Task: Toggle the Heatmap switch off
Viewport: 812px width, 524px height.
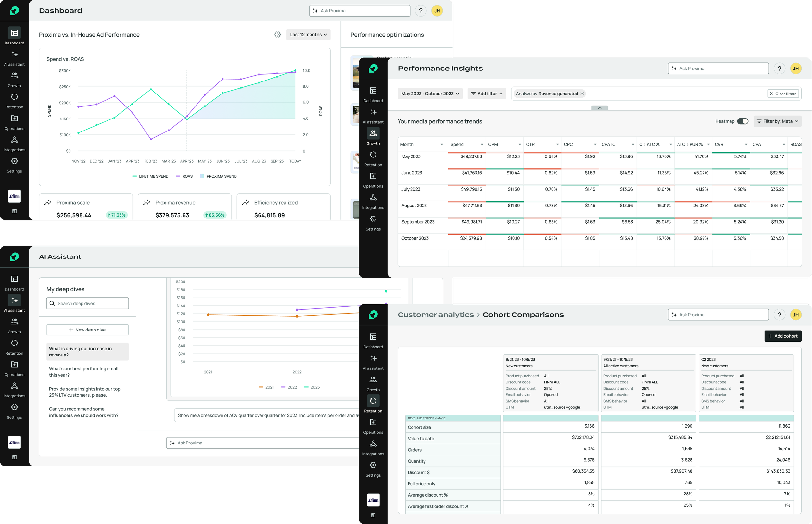Action: click(x=742, y=121)
